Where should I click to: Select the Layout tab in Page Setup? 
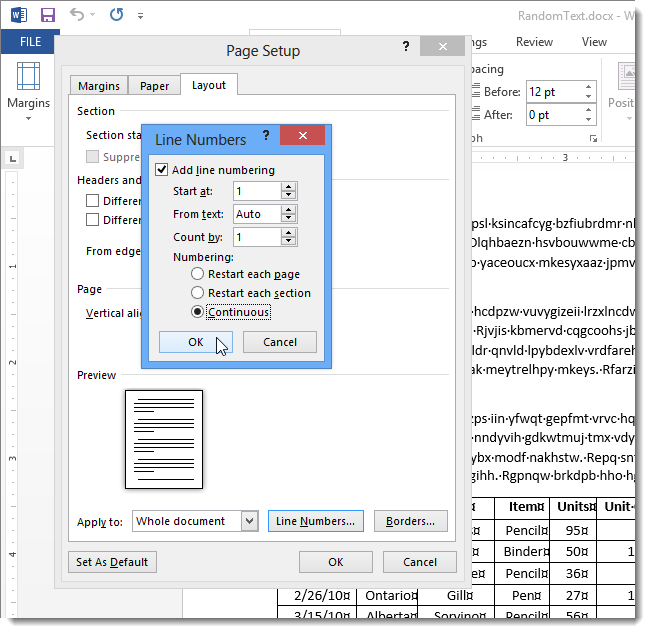[x=209, y=85]
